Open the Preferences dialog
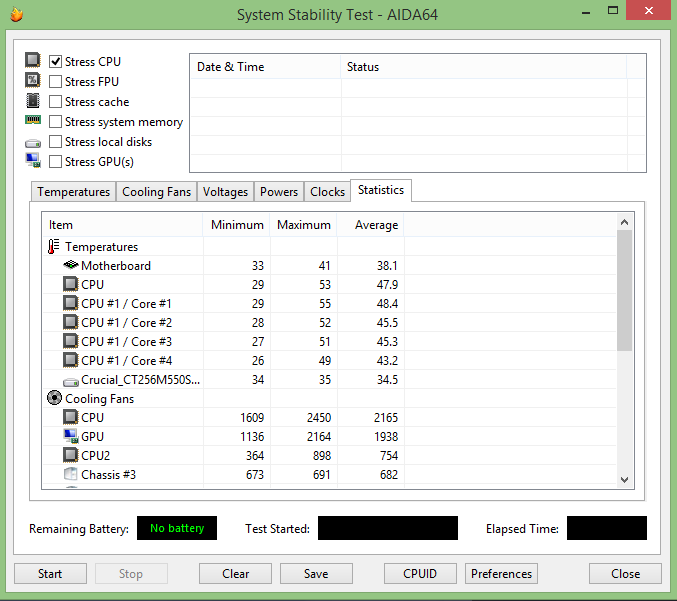The image size is (677, 601). click(501, 574)
